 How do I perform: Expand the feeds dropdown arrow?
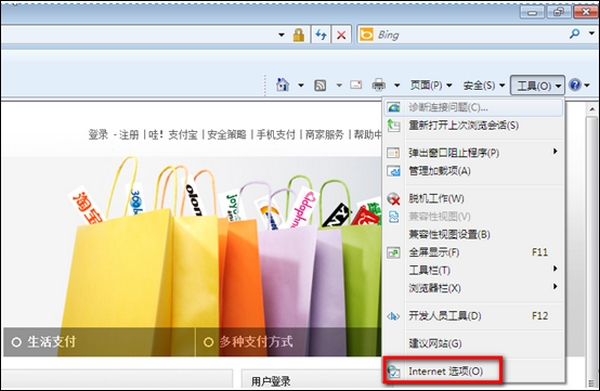coord(339,85)
